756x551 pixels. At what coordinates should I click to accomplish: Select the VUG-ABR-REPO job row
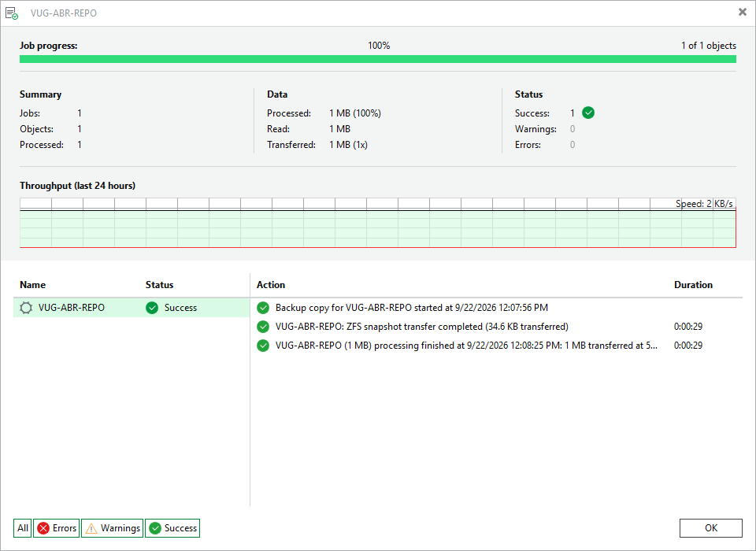[x=132, y=308]
